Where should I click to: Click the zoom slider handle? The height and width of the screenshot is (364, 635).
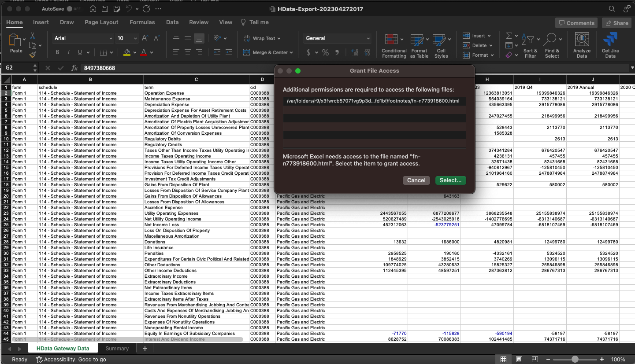[575, 360]
